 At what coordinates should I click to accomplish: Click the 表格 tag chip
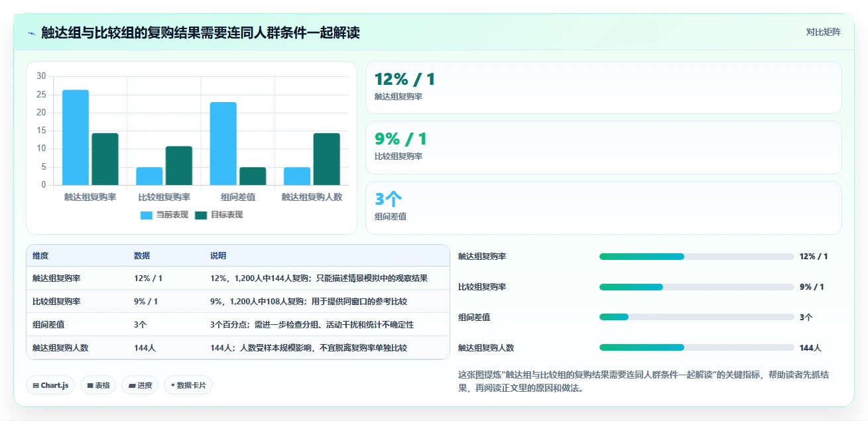click(x=98, y=385)
